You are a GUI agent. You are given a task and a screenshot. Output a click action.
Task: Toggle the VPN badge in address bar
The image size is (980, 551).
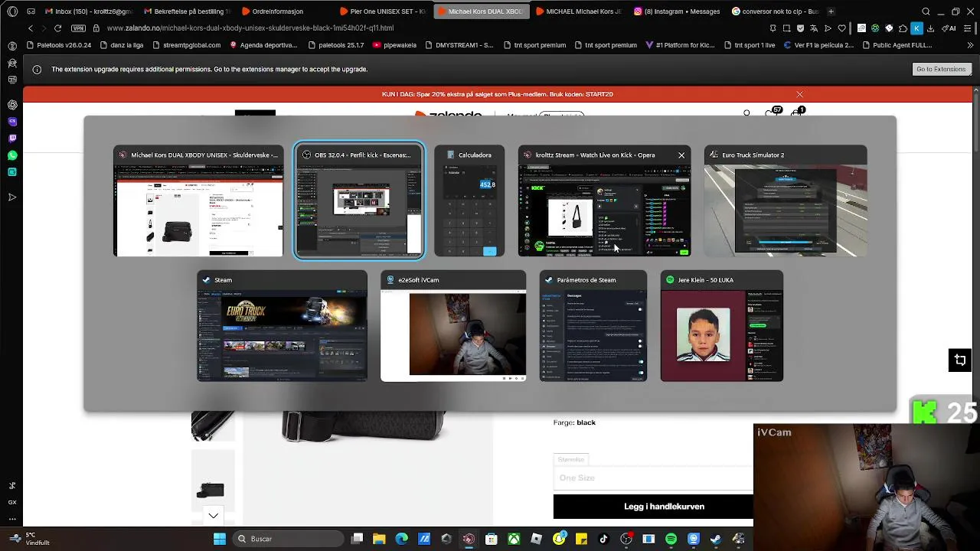click(x=78, y=28)
